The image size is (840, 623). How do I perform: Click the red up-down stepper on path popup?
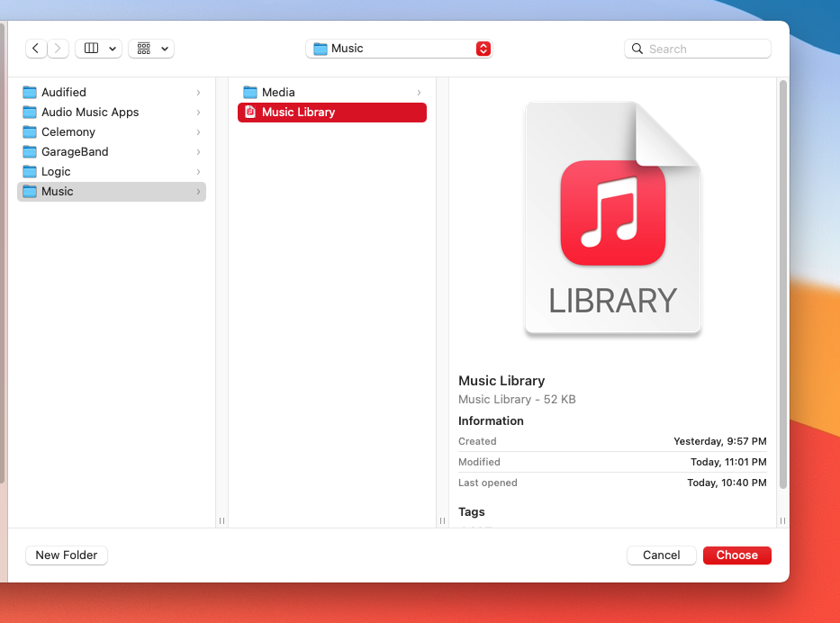pyautogui.click(x=483, y=49)
